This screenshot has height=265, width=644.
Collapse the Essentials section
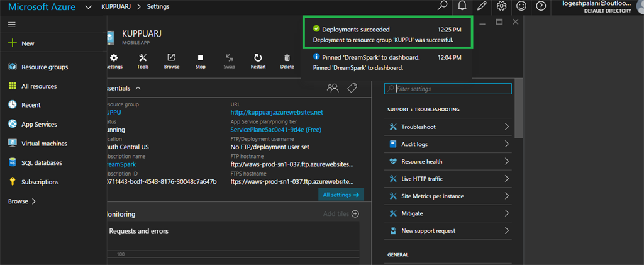(138, 88)
